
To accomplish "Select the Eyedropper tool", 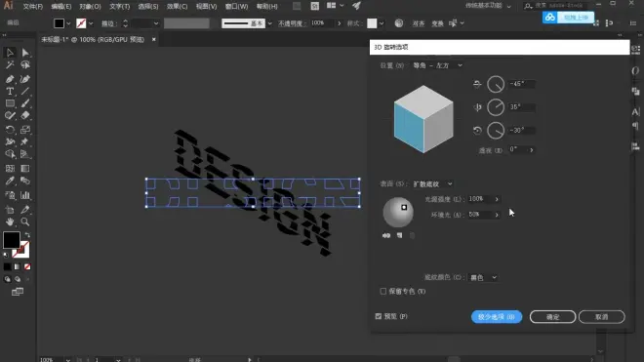I will [x=10, y=181].
